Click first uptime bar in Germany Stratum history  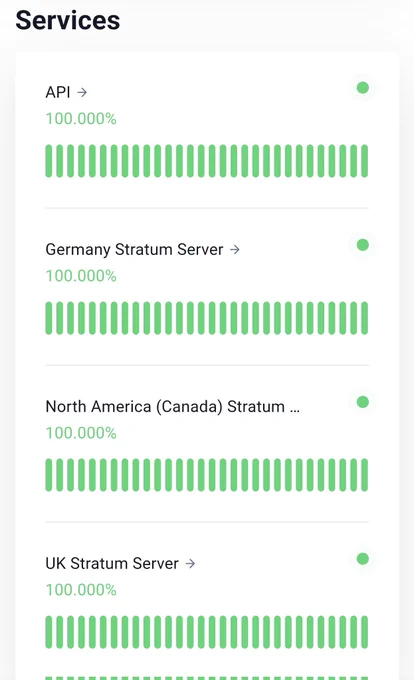pos(49,318)
